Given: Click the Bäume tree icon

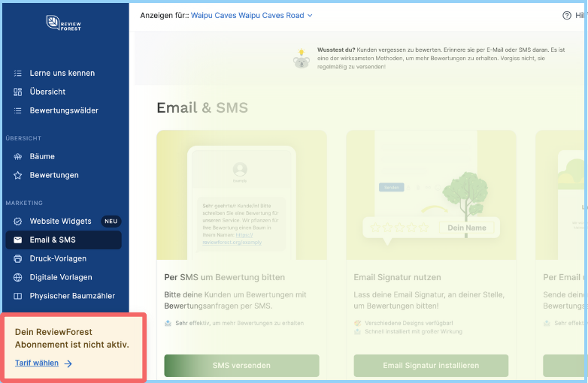Looking at the screenshot, I should point(18,157).
